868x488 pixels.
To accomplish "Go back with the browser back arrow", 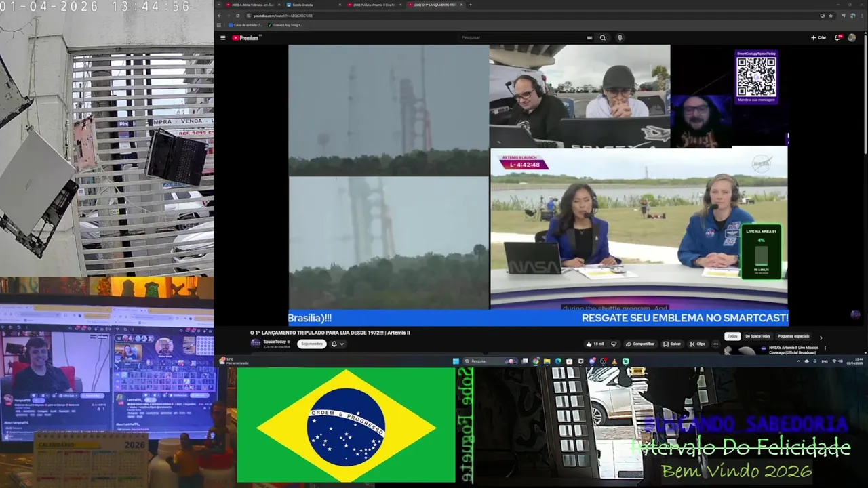I will tap(220, 16).
